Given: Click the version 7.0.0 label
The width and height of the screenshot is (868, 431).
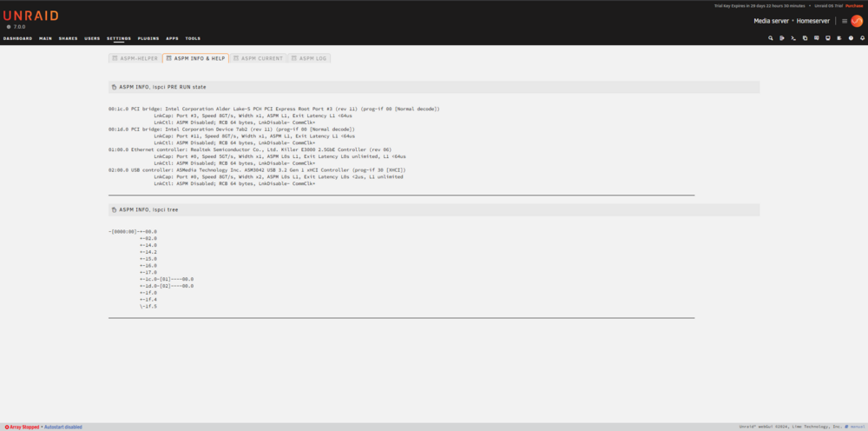Looking at the screenshot, I should point(19,27).
